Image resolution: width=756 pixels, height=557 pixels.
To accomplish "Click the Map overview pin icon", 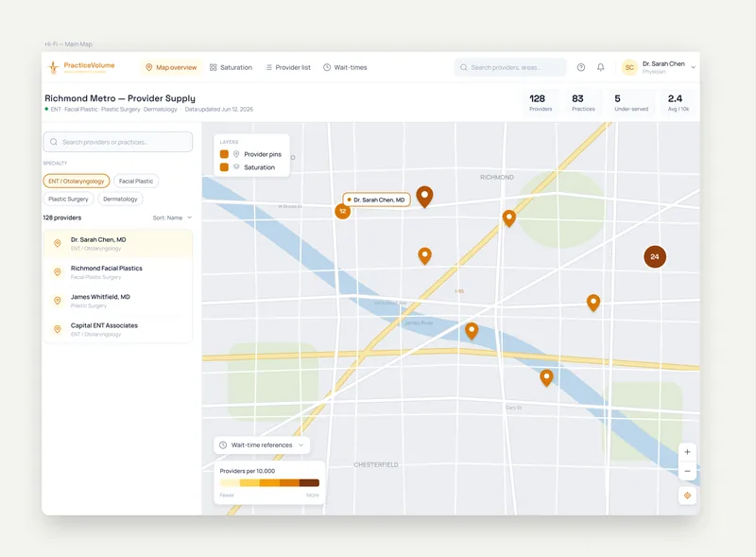I will click(149, 67).
